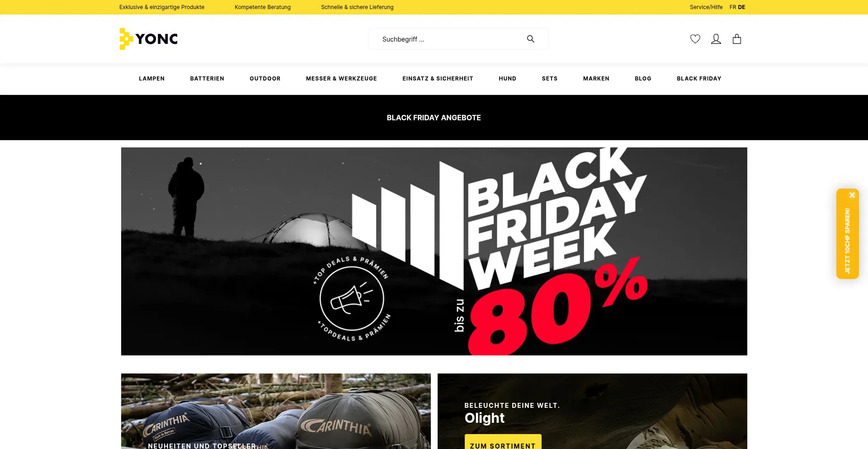868x449 pixels.
Task: Open the wishlist heart icon
Action: coord(695,39)
